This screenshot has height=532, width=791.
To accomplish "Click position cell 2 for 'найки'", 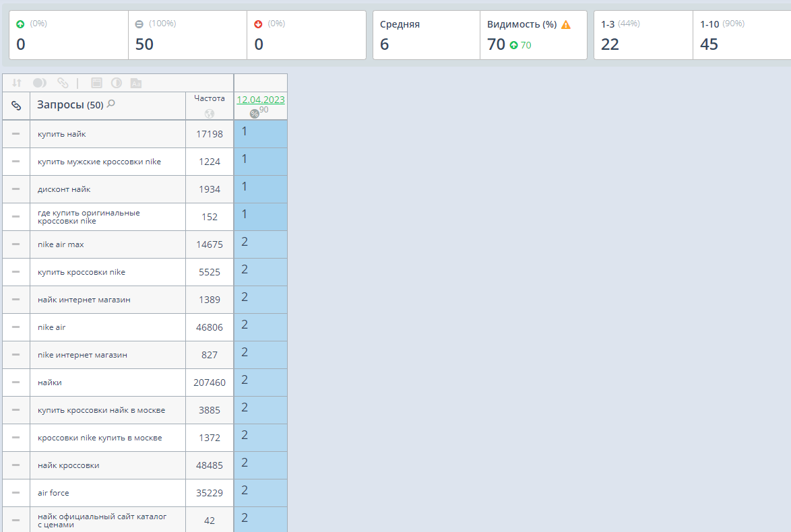I will click(261, 383).
